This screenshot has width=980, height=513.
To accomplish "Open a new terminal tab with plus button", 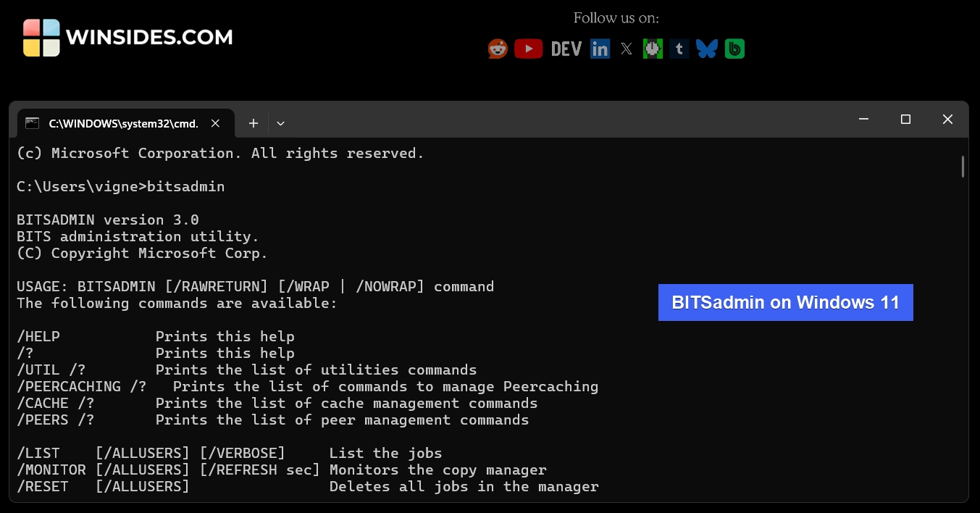I will click(254, 123).
